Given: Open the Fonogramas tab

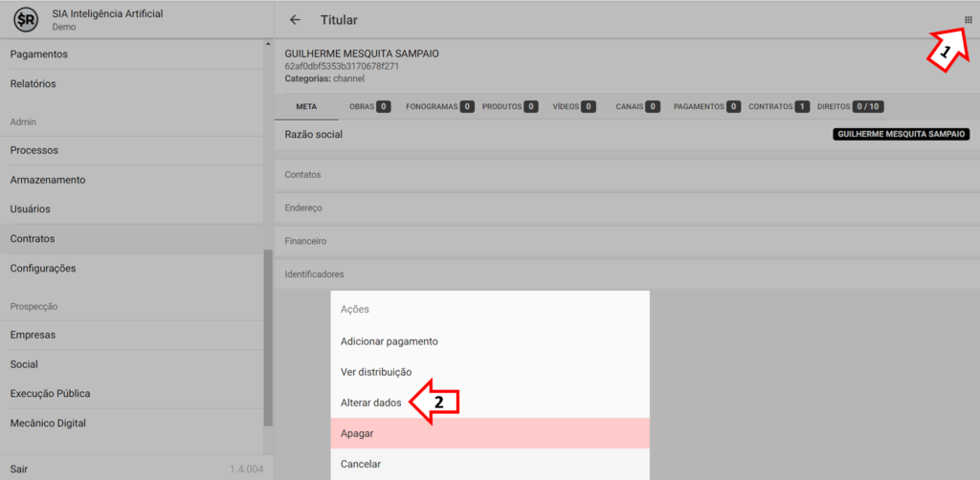Looking at the screenshot, I should [439, 107].
